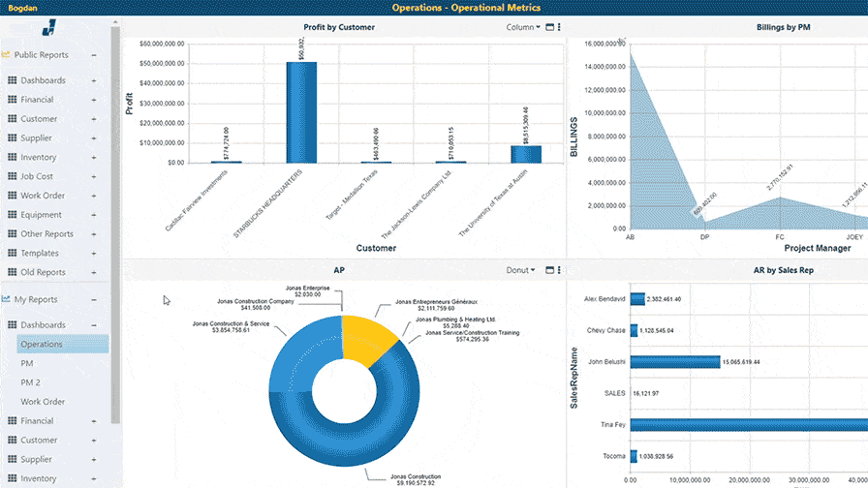Click the chart icon beside My Reports
The image size is (868, 488).
6,299
